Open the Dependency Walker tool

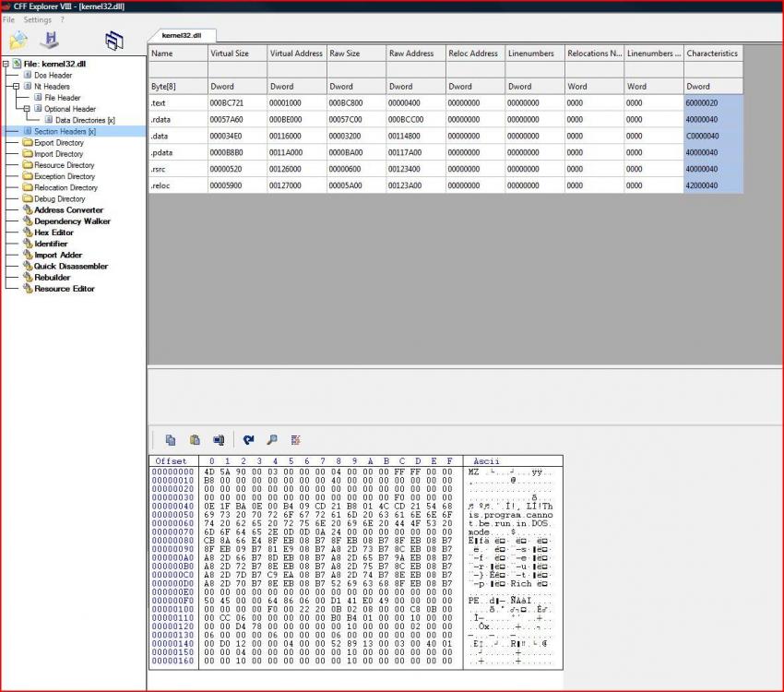pos(72,221)
